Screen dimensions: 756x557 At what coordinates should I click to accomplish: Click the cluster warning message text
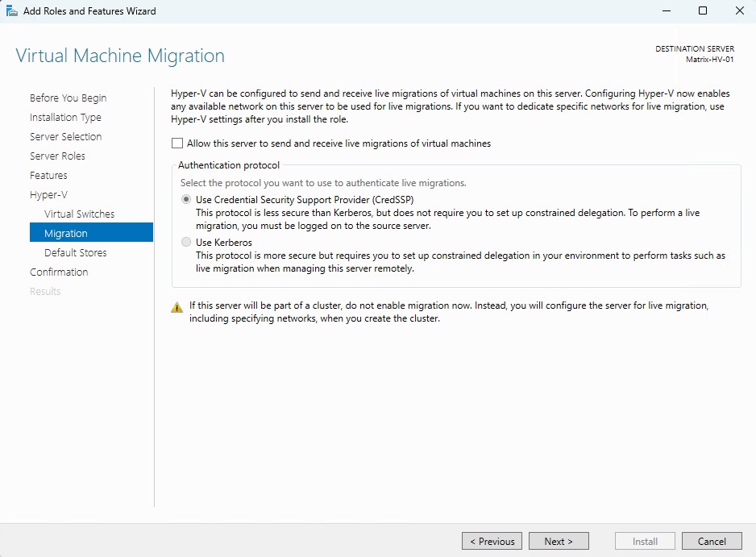(x=449, y=311)
